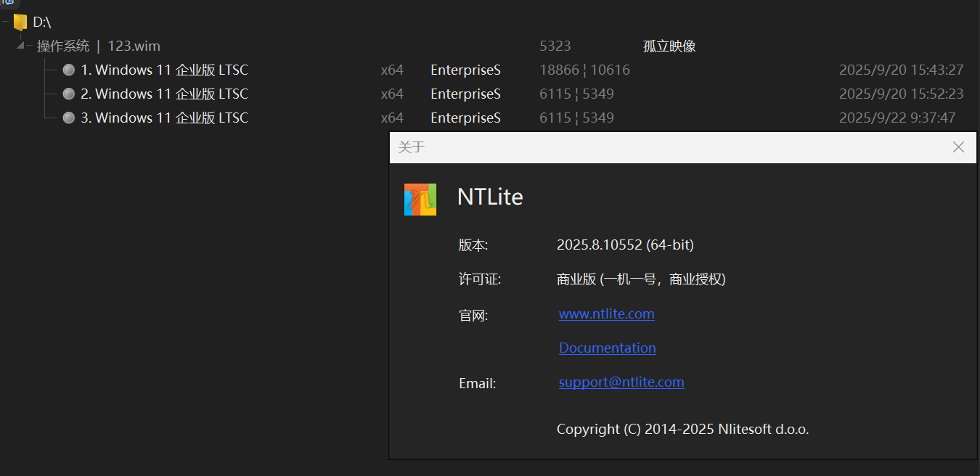The height and width of the screenshot is (476, 980).
Task: Click the 许可证: label
Action: coord(480,280)
